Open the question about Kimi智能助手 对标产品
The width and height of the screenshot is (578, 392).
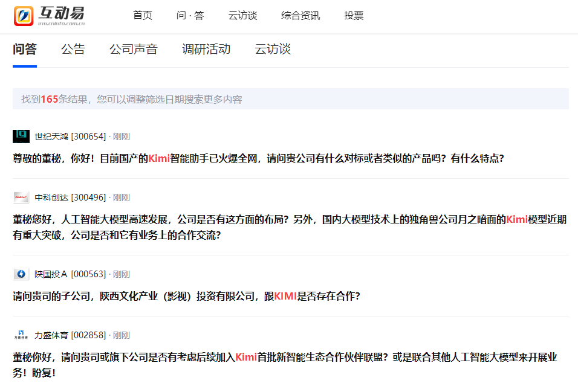(x=258, y=158)
